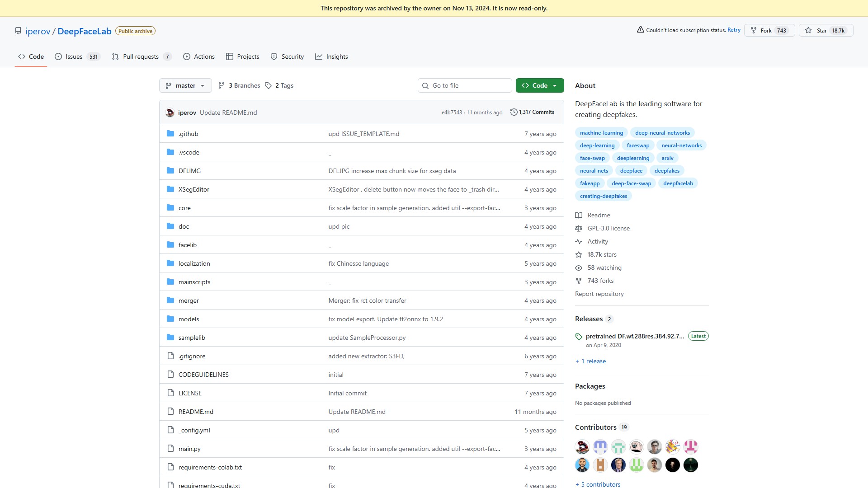Viewport: 868px width, 488px height.
Task: Switch to the Issues tab
Action: point(74,56)
